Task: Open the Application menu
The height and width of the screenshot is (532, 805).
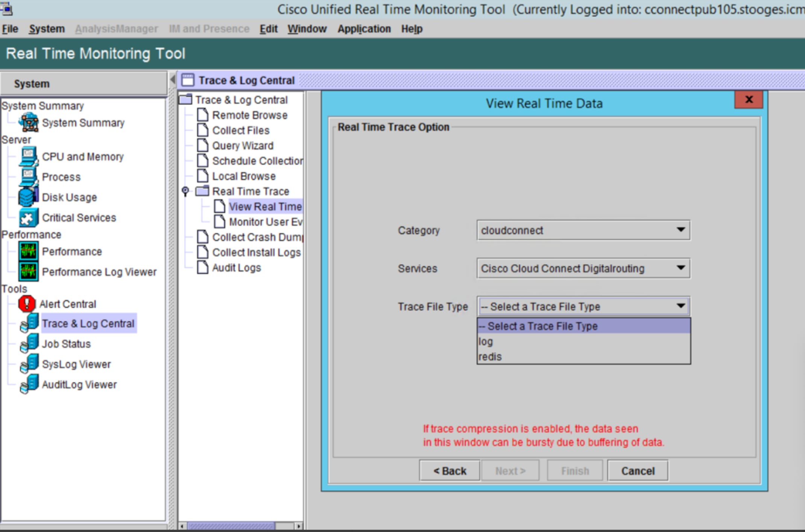Action: pos(364,29)
